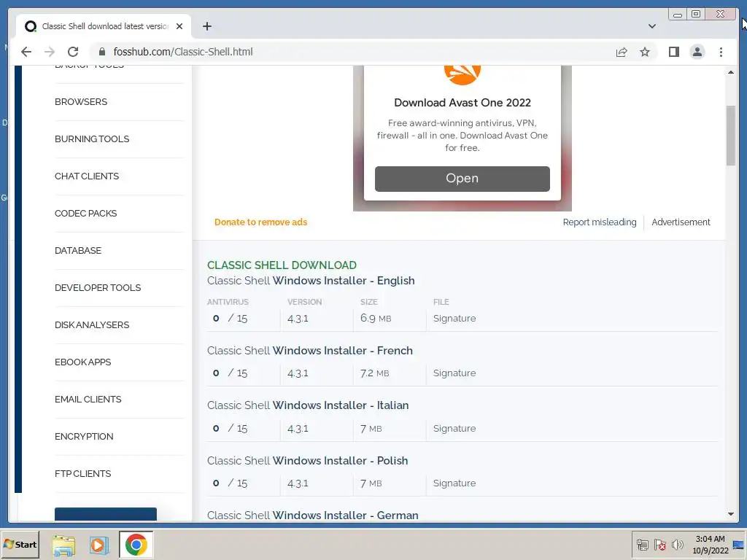The image size is (747, 560).
Task: Open Chrome three-dot menu
Action: coord(721,52)
